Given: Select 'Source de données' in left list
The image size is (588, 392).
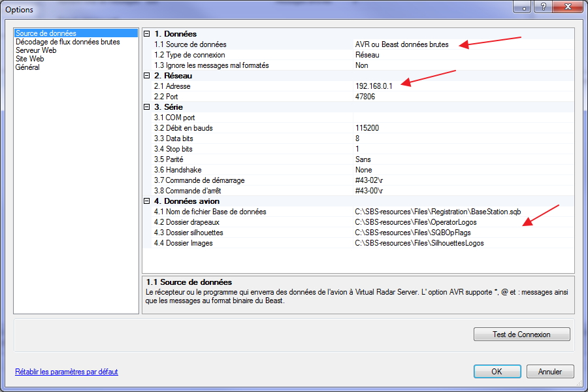Looking at the screenshot, I should [46, 33].
